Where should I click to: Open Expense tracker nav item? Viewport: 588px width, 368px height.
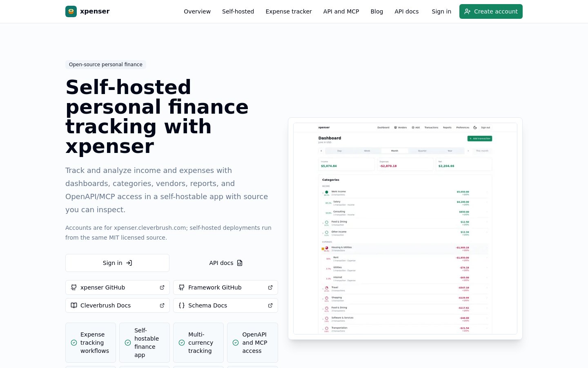pos(289,11)
